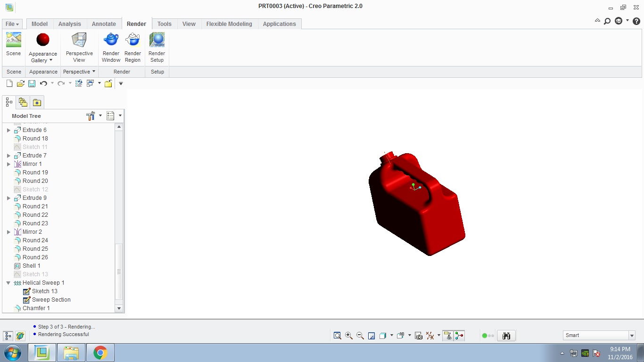Switch to the Folder Browser navigator tab
This screenshot has height=362, width=644.
coord(23,102)
